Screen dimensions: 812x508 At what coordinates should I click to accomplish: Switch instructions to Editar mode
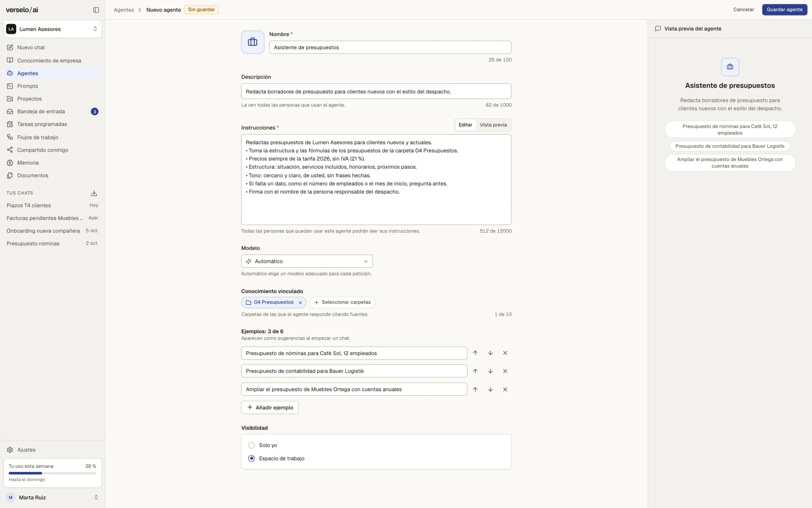(x=465, y=125)
